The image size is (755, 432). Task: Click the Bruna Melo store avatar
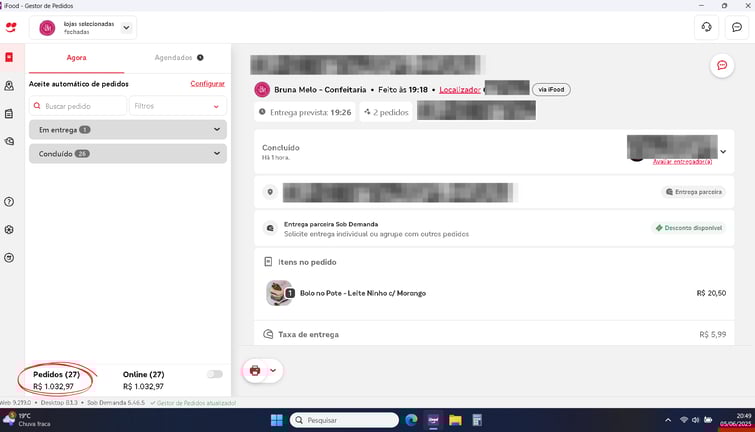tap(262, 90)
